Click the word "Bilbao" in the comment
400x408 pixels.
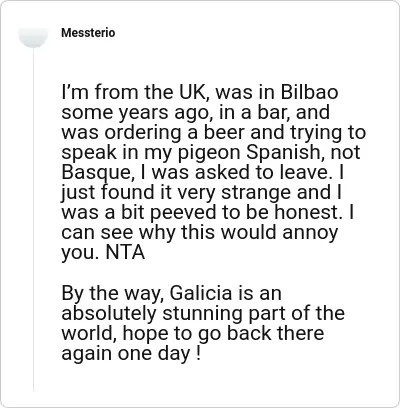click(x=310, y=92)
